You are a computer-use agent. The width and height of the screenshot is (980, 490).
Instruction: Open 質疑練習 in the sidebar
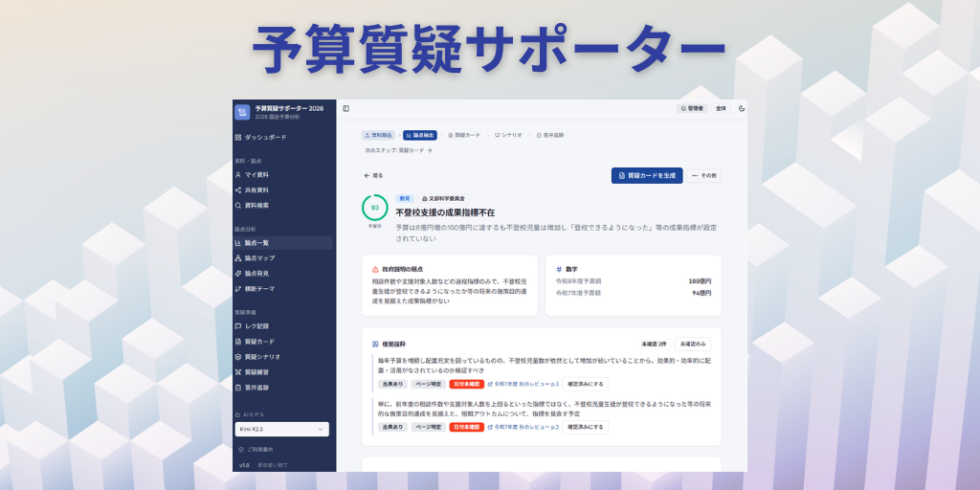[x=256, y=372]
